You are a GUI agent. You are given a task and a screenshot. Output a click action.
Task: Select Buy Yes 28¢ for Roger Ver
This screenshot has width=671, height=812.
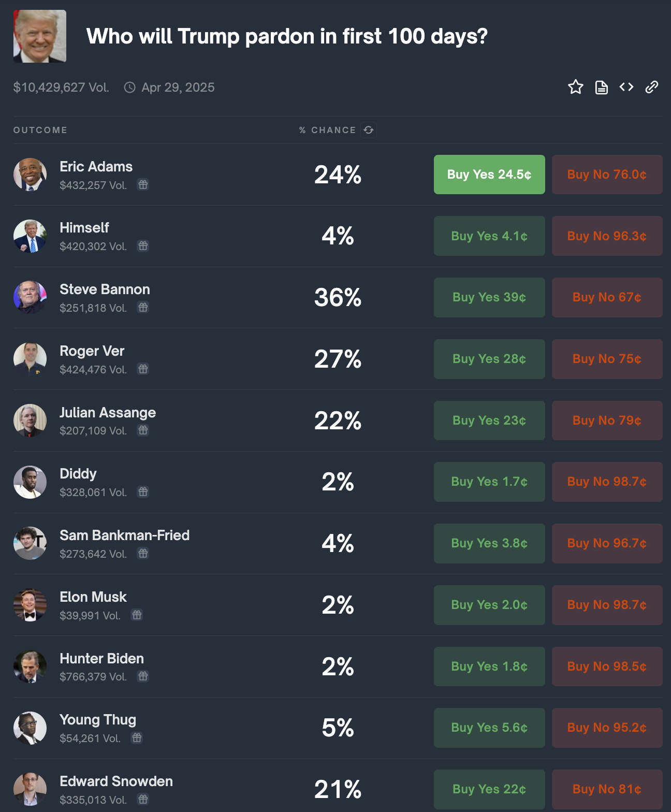point(489,359)
